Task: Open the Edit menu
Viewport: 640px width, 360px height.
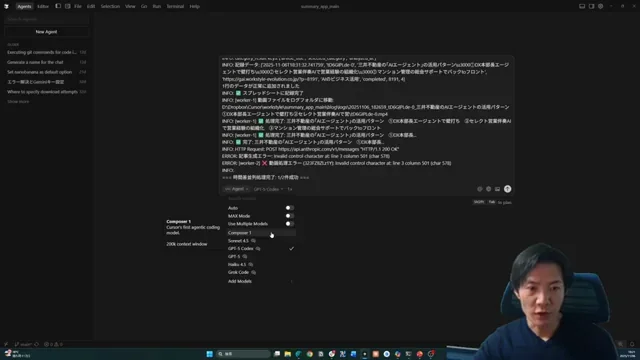Action: click(x=91, y=6)
